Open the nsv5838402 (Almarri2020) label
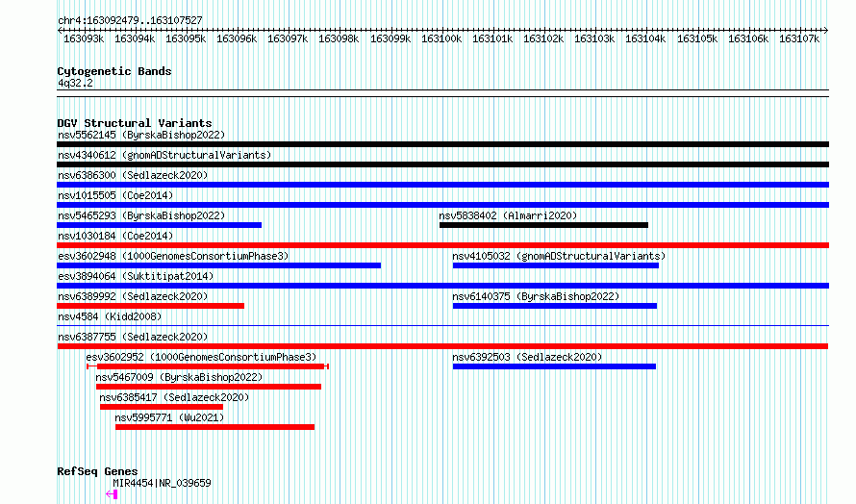The height and width of the screenshot is (504, 856). pyautogui.click(x=508, y=215)
